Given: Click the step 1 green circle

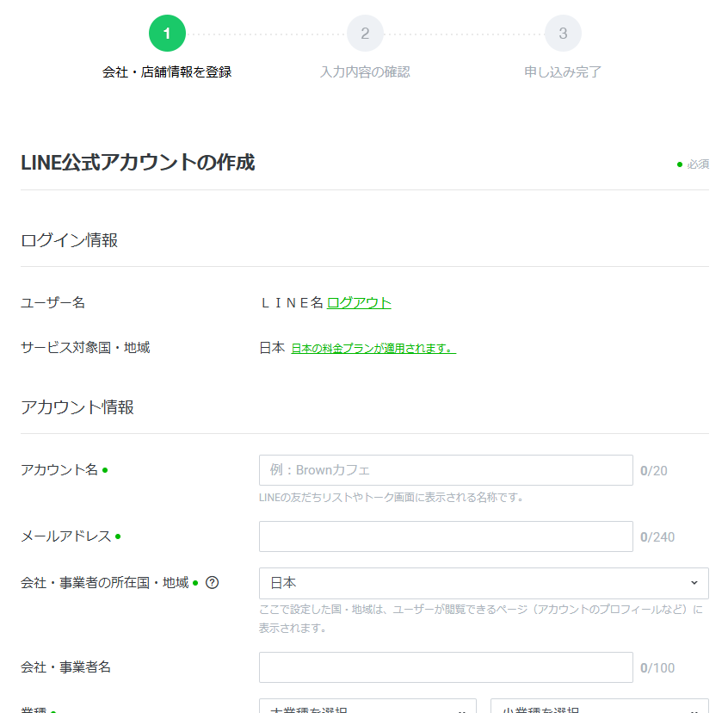Looking at the screenshot, I should pos(167,34).
